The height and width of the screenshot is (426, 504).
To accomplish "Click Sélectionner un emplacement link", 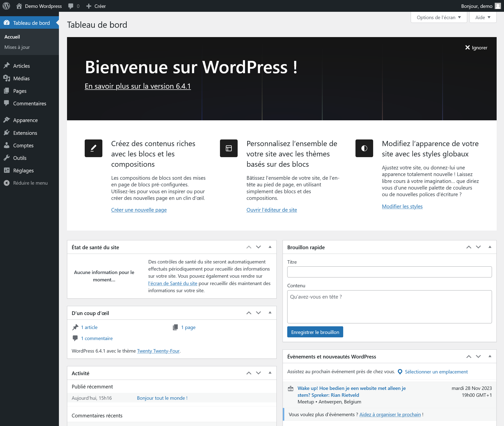I will [436, 372].
